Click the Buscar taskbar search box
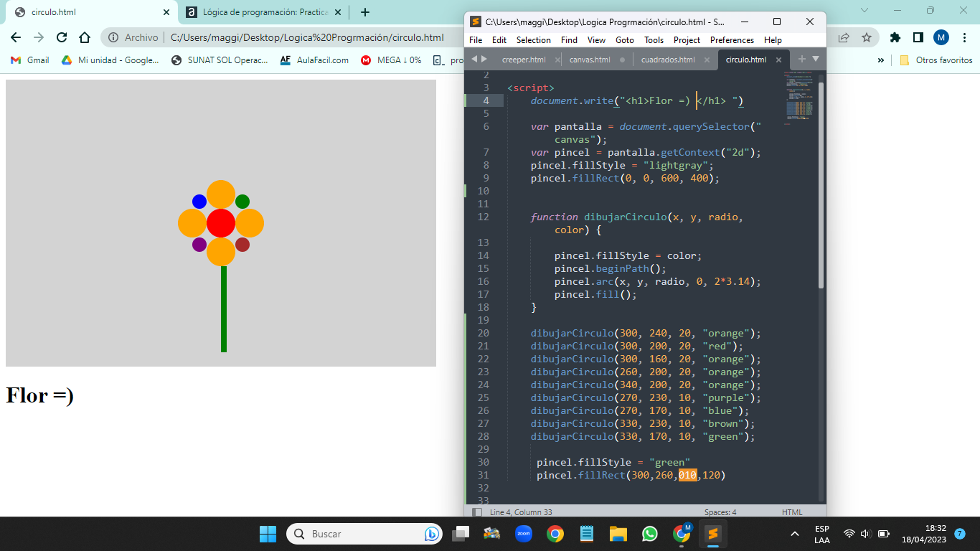The image size is (980, 551). pos(364,534)
